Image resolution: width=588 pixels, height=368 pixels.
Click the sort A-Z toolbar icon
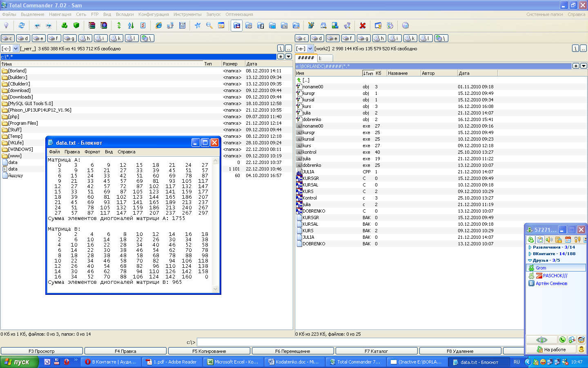(131, 25)
